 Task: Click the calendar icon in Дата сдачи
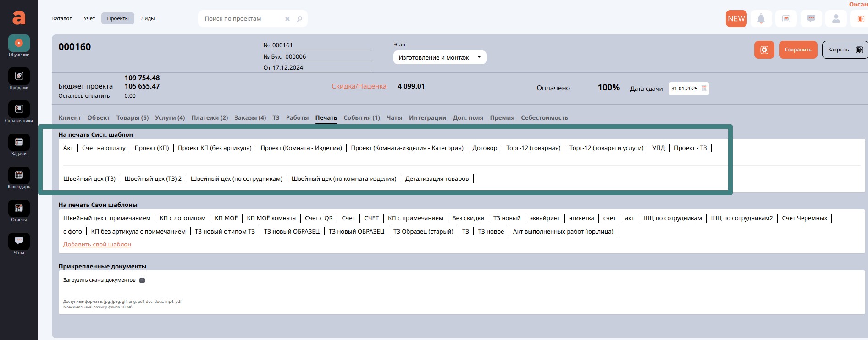click(704, 89)
